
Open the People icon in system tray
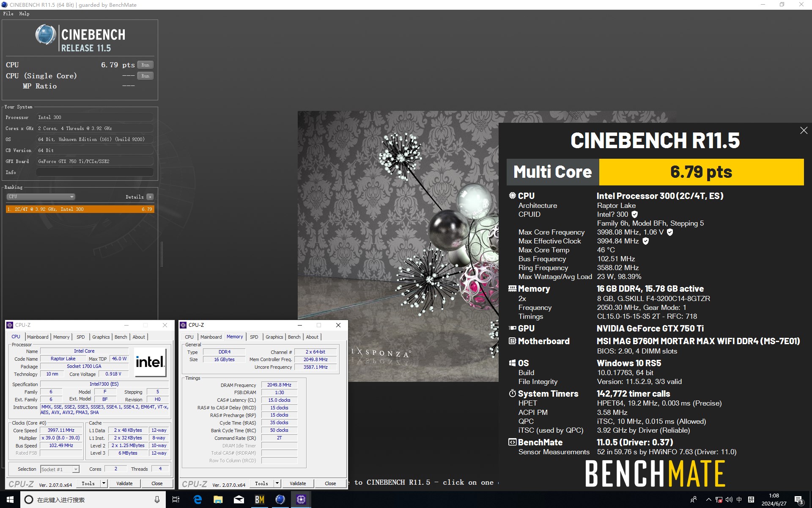tap(694, 500)
